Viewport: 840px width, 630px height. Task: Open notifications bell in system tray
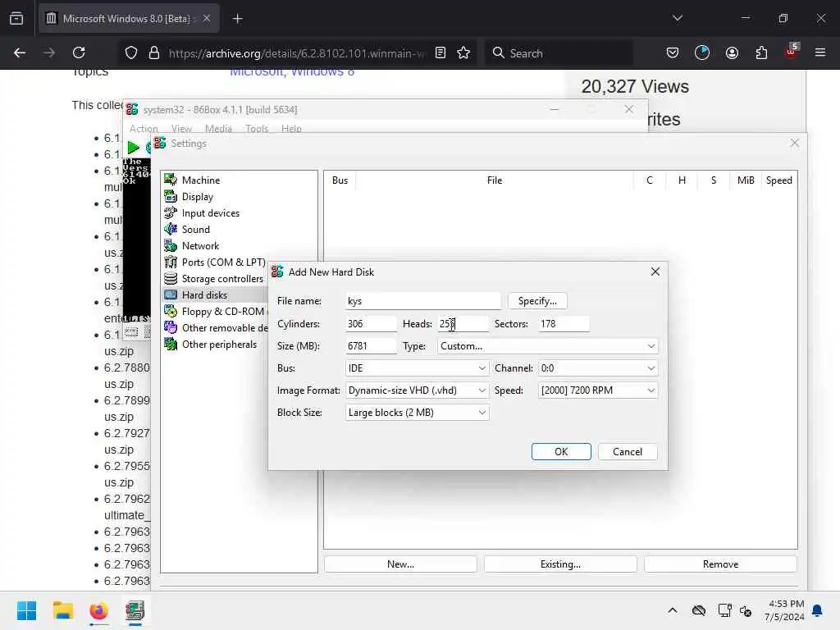(818, 610)
